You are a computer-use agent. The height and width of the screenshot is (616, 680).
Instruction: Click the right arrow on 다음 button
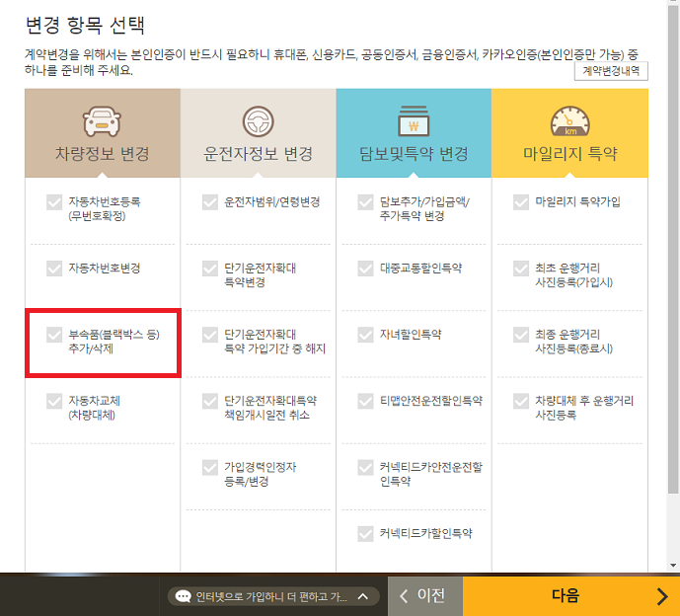tap(662, 596)
